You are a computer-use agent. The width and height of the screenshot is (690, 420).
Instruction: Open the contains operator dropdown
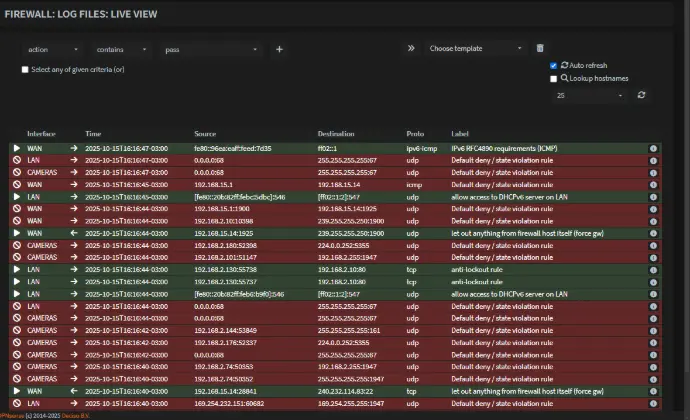point(122,49)
